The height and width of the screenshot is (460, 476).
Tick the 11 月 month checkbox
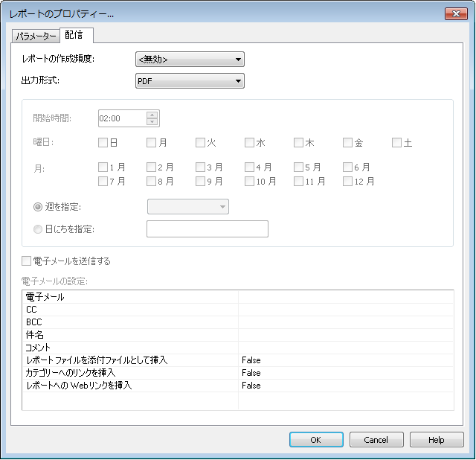(x=299, y=182)
